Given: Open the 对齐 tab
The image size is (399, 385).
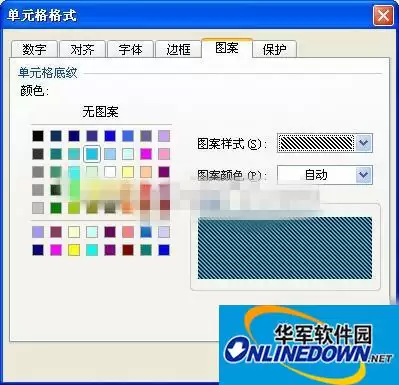Looking at the screenshot, I should 82,49.
